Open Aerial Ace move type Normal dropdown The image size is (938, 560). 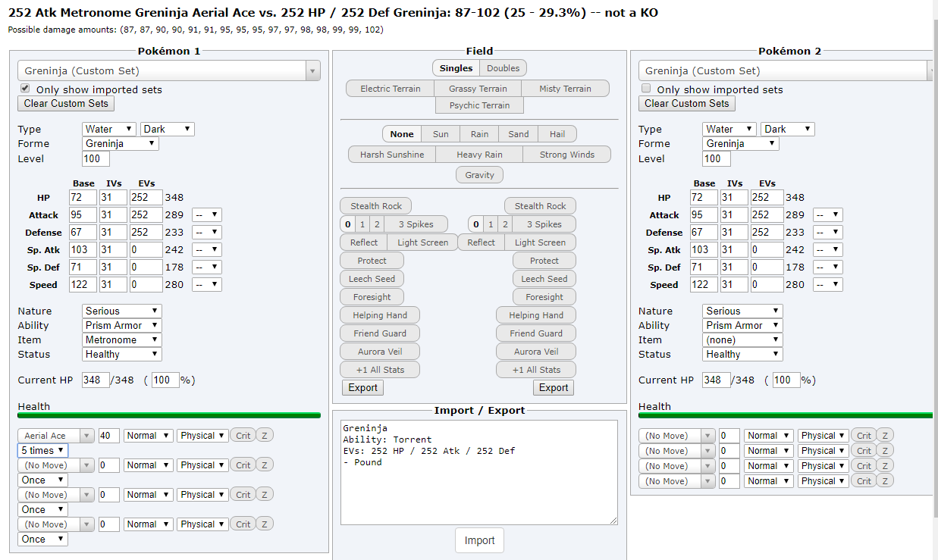[x=148, y=436]
